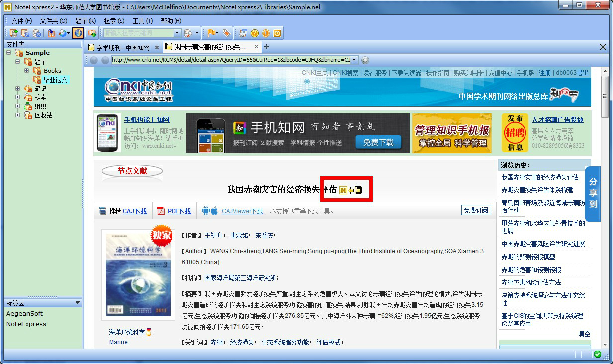Click the yellow note icon beside article title
This screenshot has height=364, width=613.
click(x=358, y=190)
